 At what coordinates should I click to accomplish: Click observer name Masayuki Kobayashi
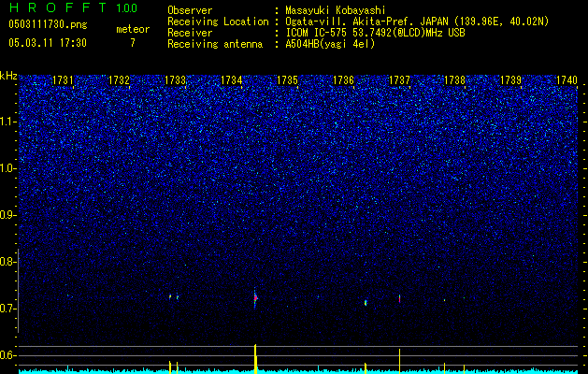(336, 10)
